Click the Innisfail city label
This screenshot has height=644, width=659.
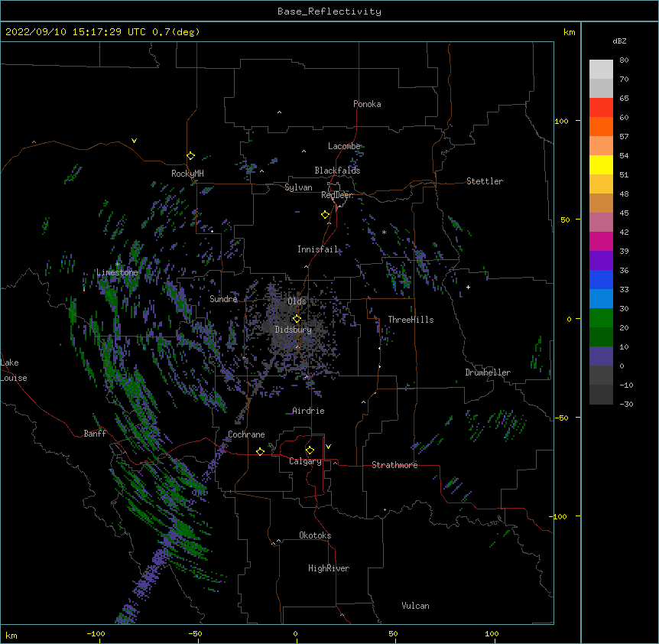[318, 249]
